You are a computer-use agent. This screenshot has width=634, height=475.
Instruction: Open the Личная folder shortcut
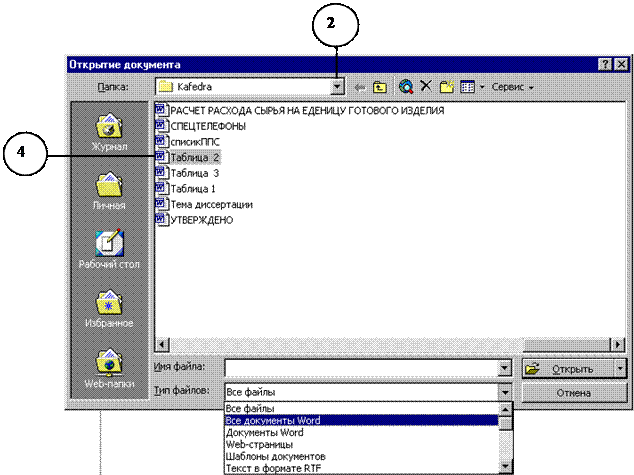tap(109, 191)
